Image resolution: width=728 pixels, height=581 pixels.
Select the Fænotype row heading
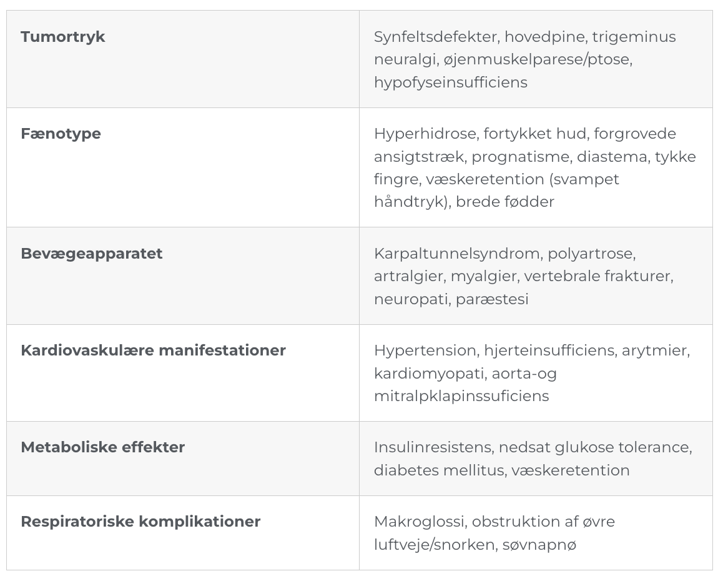point(61,134)
